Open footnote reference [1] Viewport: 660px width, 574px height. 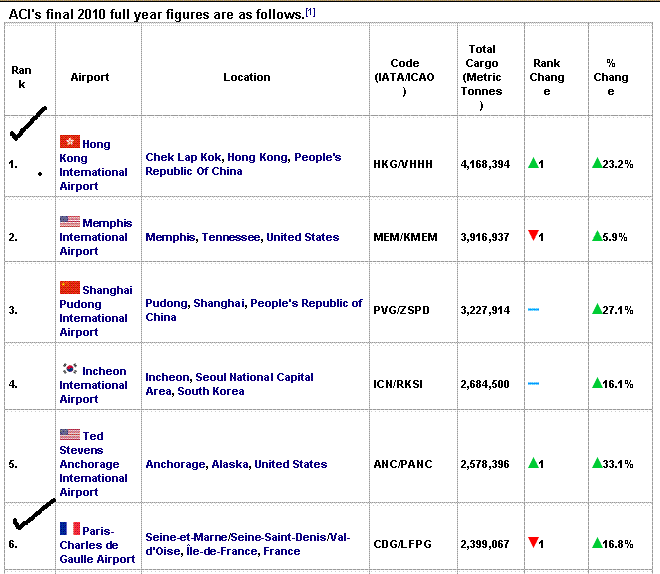coord(310,12)
